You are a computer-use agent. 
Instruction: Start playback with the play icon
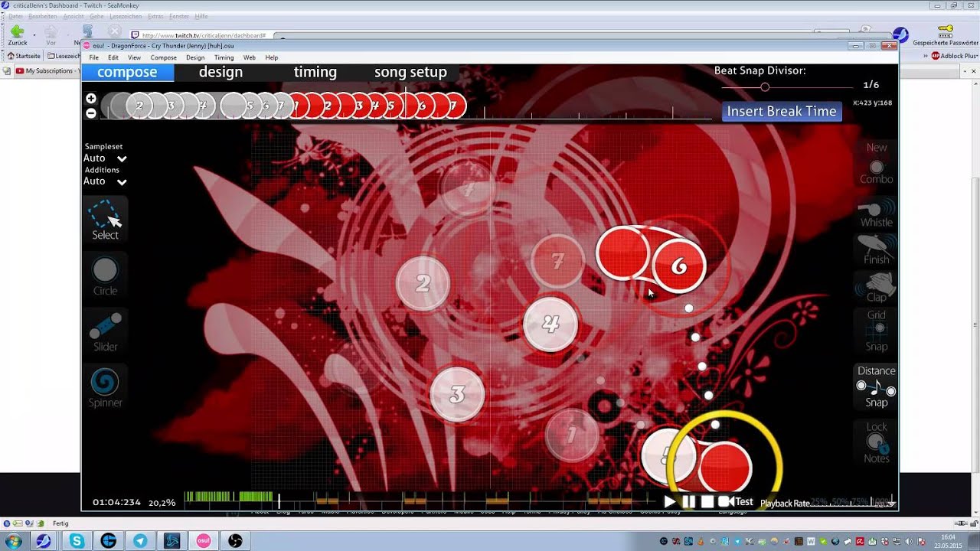pos(670,502)
